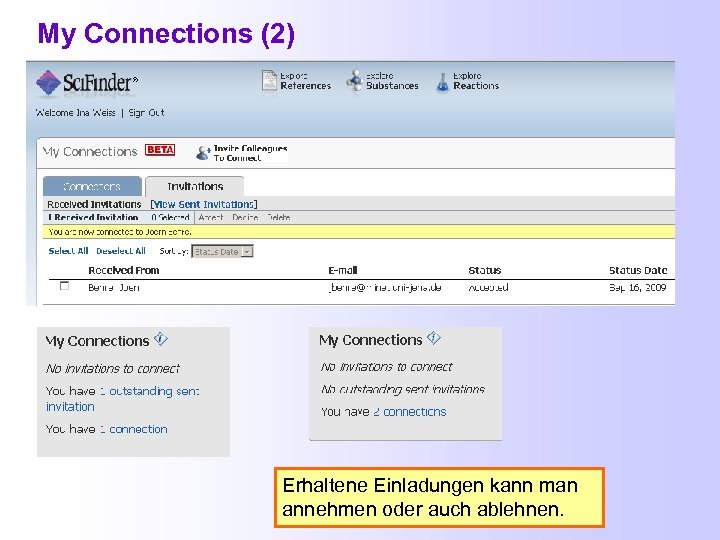Switch to the Invitations tab
This screenshot has width=720, height=540.
tap(195, 186)
